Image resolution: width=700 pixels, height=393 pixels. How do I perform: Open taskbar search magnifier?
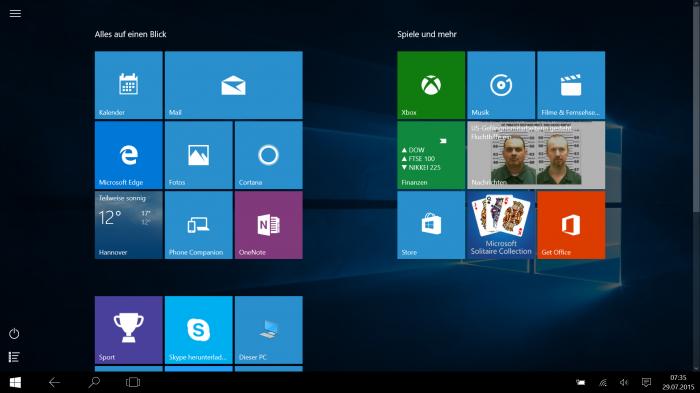click(94, 382)
